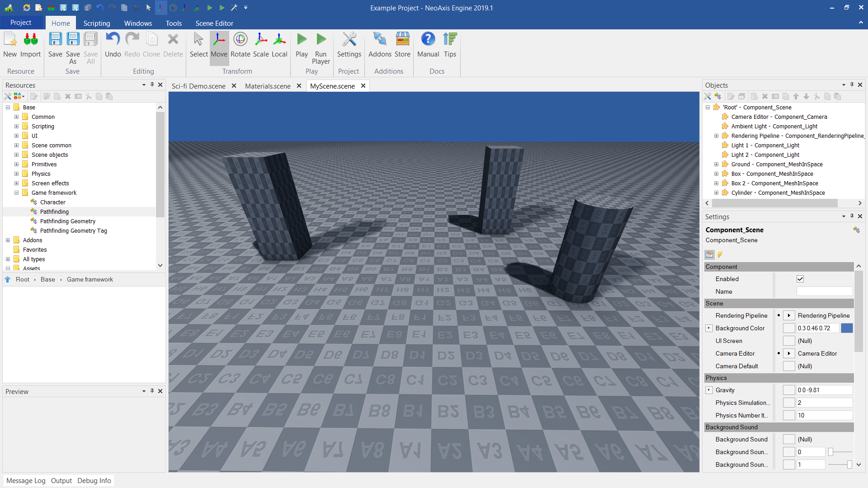Switch to the Scripting ribbon tab

(97, 23)
